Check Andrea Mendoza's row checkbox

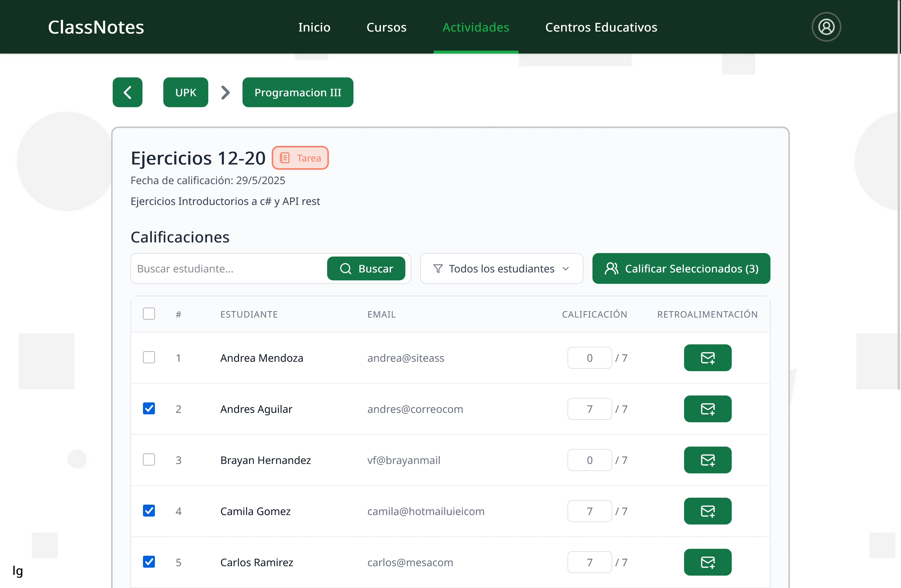tap(149, 357)
